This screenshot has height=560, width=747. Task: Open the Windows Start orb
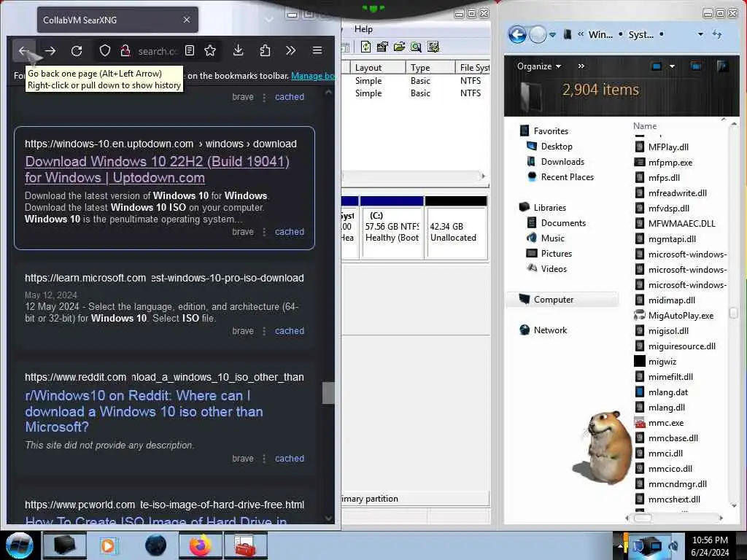pos(20,545)
